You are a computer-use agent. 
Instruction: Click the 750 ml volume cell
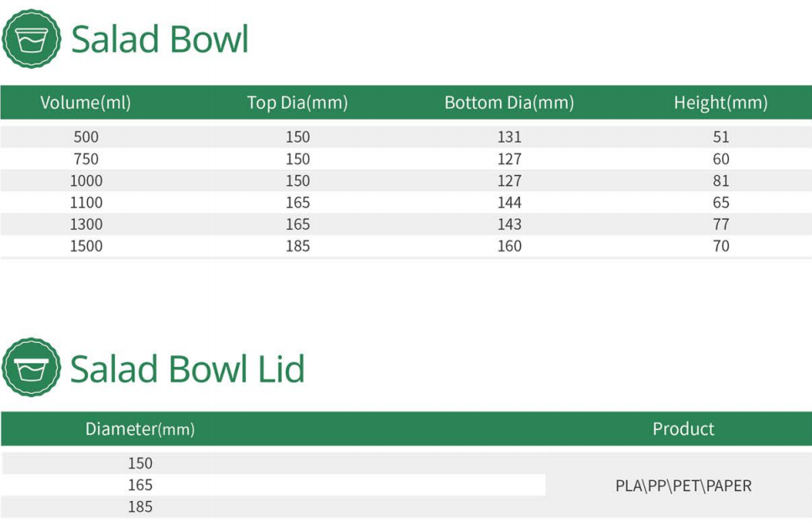86,158
